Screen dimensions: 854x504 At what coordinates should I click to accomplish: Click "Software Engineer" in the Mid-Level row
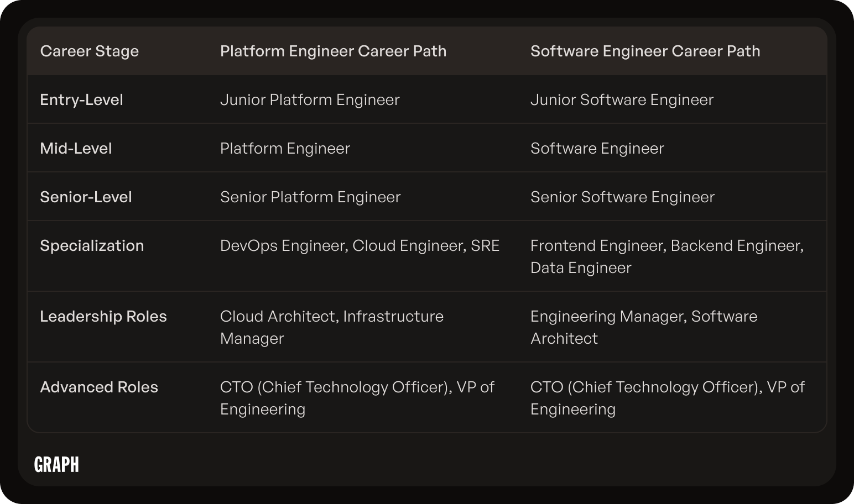(x=597, y=149)
